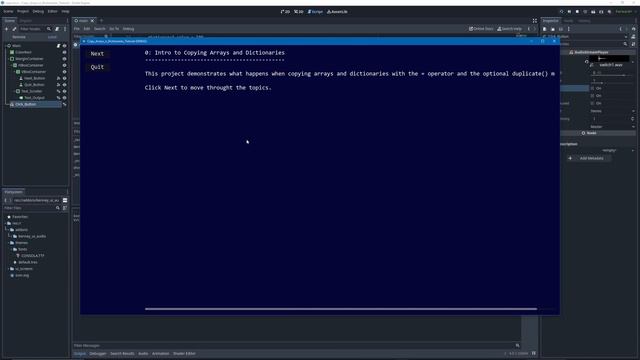Select the Click_Button node in scene tree

click(x=25, y=104)
